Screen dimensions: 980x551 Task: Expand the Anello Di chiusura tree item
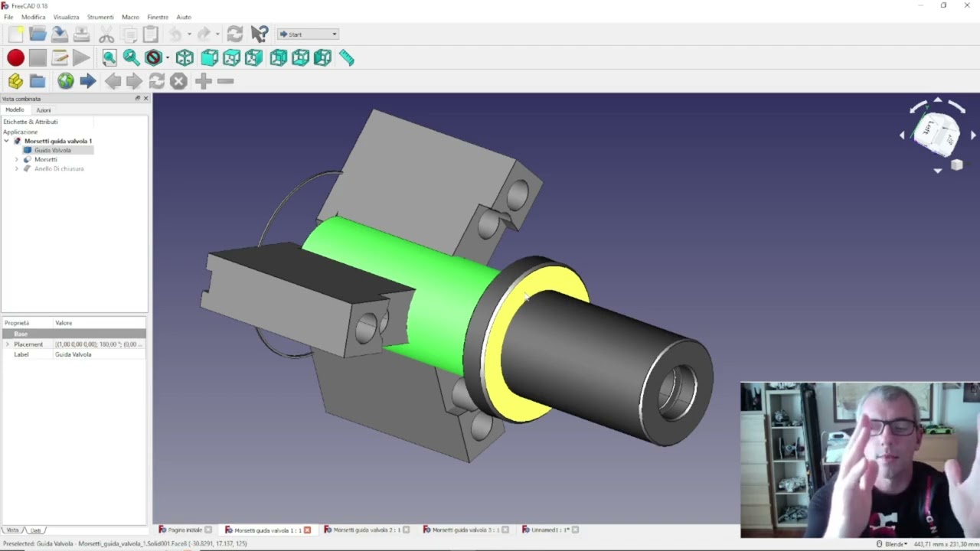coord(17,168)
